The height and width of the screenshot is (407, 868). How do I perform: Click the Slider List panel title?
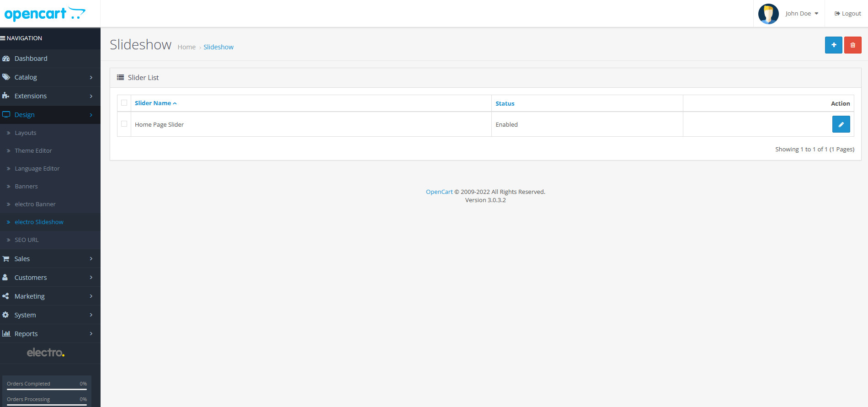pos(143,78)
